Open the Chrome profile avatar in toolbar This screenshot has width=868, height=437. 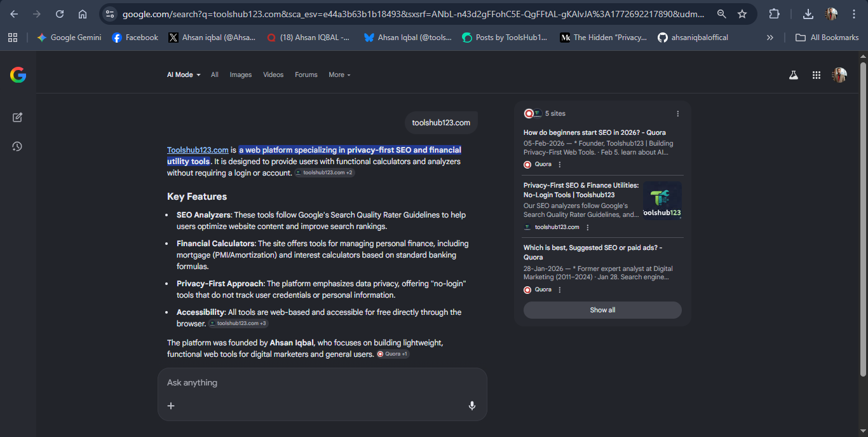(831, 14)
